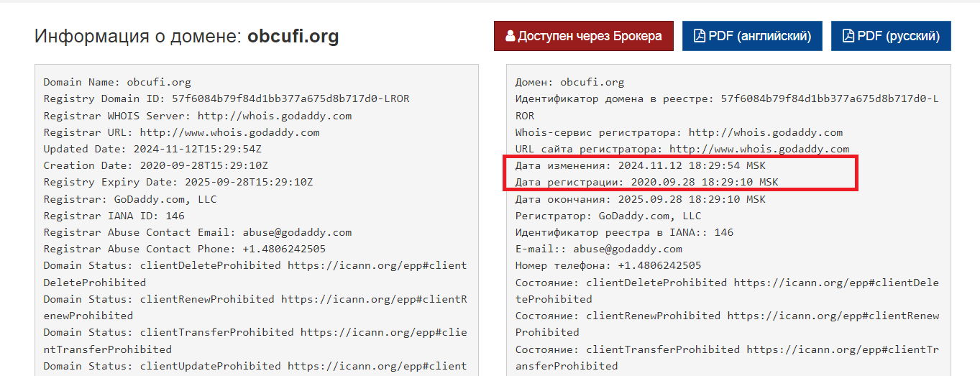Download the «PDF (русский)» report

(891, 36)
